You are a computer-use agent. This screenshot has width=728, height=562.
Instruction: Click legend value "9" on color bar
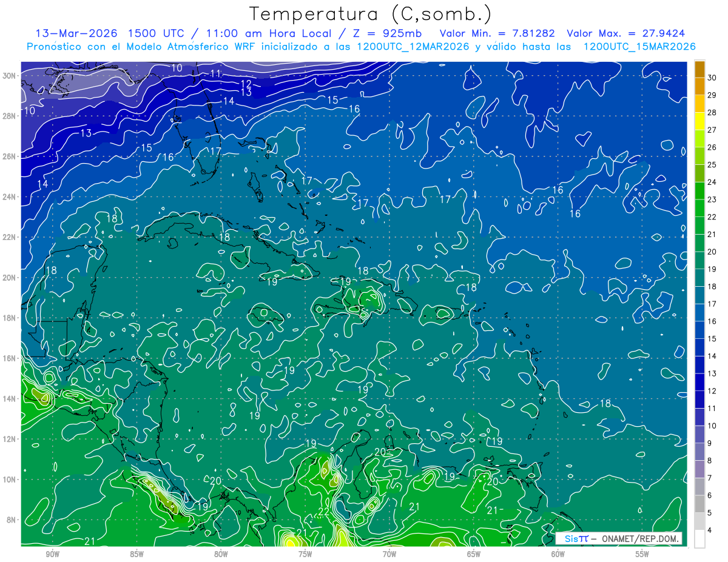[710, 443]
